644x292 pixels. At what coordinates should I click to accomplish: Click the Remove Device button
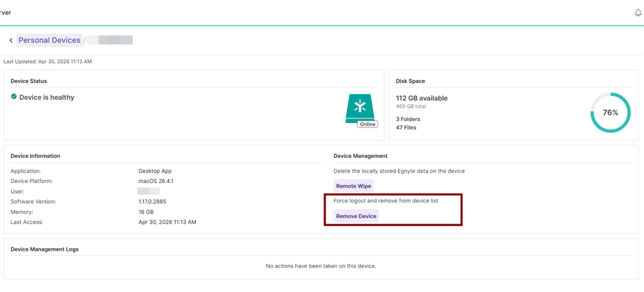(356, 216)
